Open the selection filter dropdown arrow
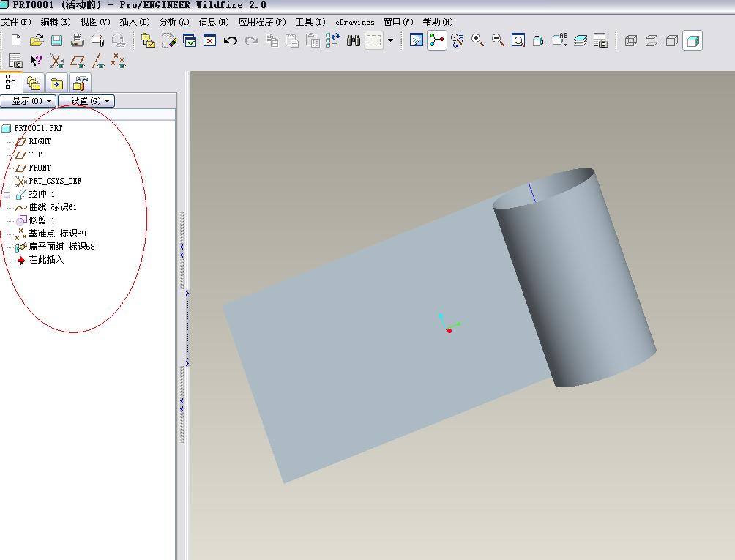 coord(390,40)
